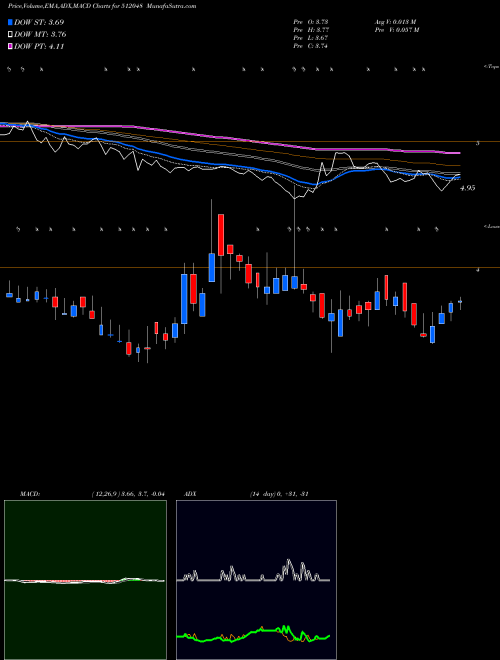
Task: Click the white DOW MT legend swatch
Action: click(11, 35)
